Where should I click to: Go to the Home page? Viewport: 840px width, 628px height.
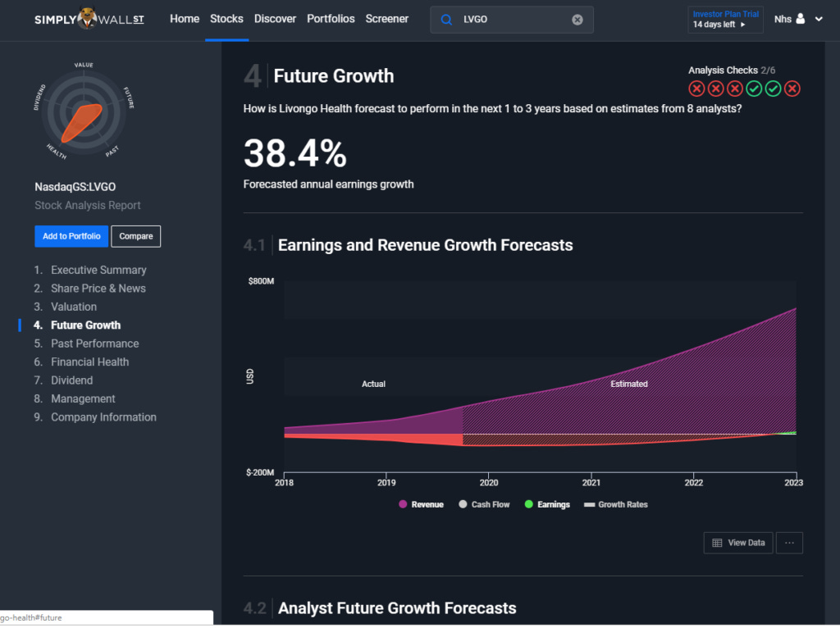tap(185, 19)
